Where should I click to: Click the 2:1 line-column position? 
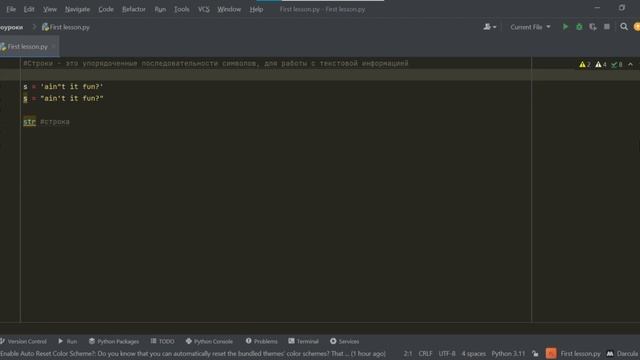[408, 353]
